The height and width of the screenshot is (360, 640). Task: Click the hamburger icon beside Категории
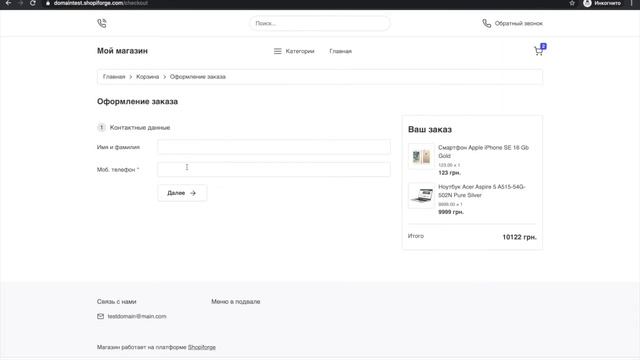(278, 51)
